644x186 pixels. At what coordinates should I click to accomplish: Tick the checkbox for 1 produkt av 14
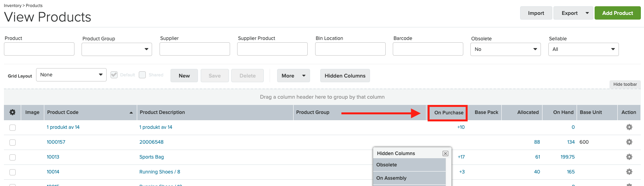pyautogui.click(x=13, y=128)
